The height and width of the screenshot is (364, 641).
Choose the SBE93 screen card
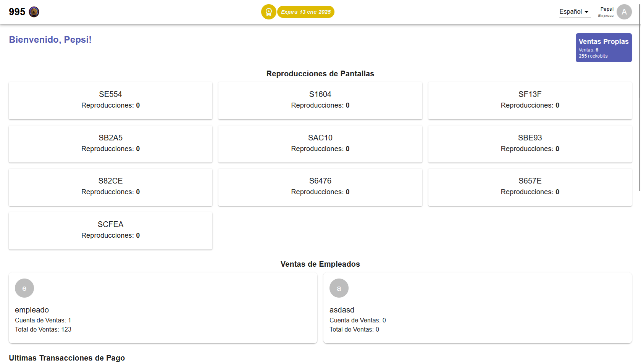tap(530, 144)
